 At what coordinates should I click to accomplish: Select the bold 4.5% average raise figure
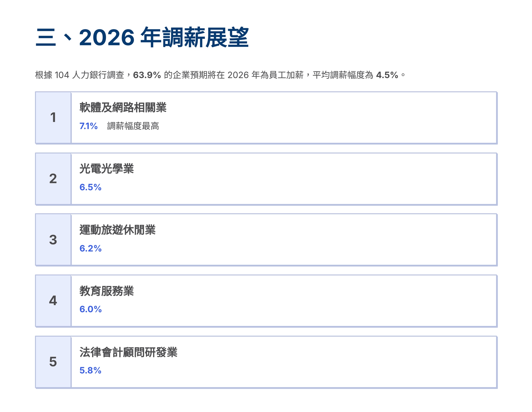[387, 75]
